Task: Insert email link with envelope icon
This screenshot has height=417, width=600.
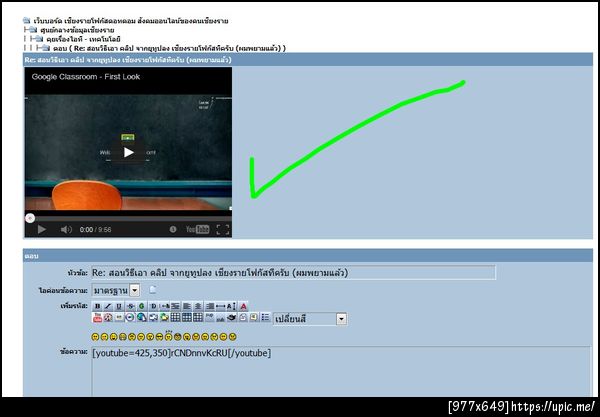Action: click(154, 317)
